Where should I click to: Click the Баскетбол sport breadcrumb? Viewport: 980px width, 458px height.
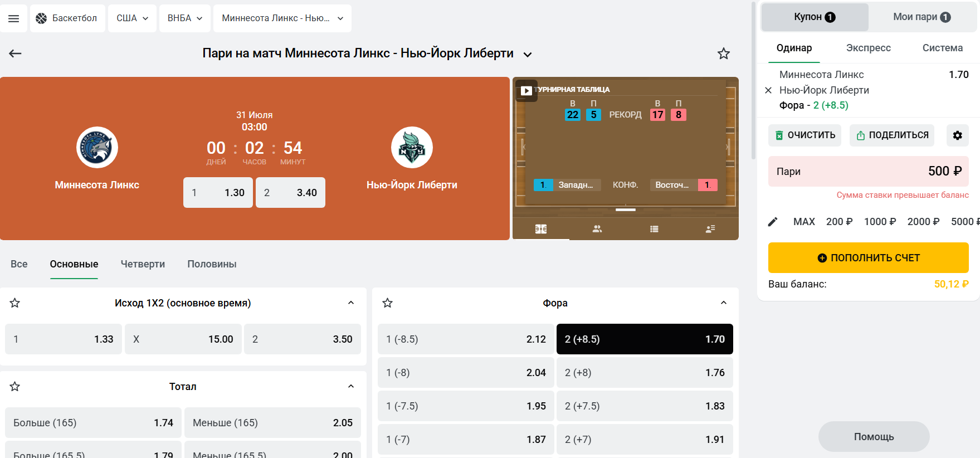click(x=67, y=18)
